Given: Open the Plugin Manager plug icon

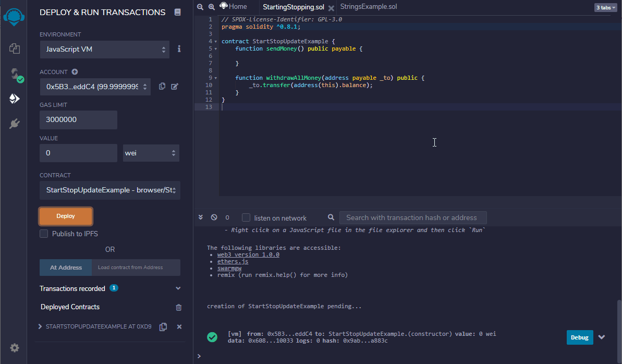Looking at the screenshot, I should 14,124.
